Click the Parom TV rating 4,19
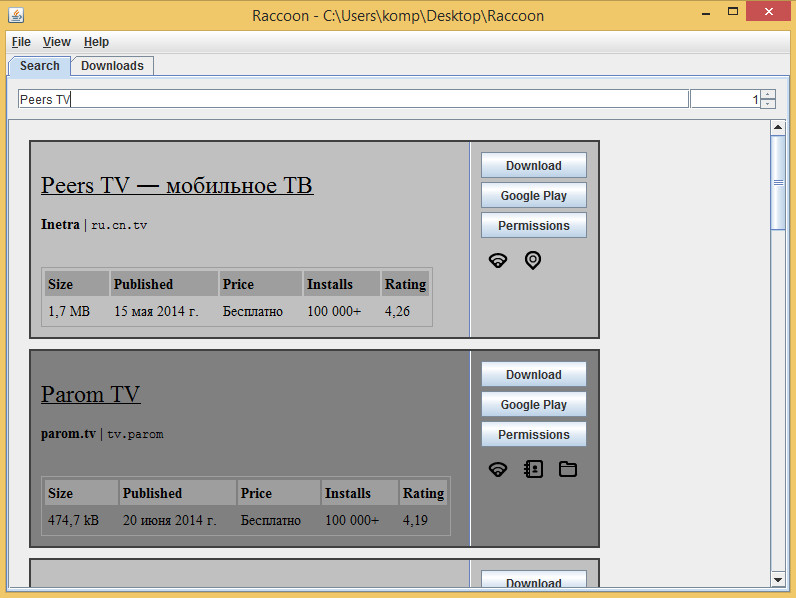This screenshot has height=598, width=796. 415,520
